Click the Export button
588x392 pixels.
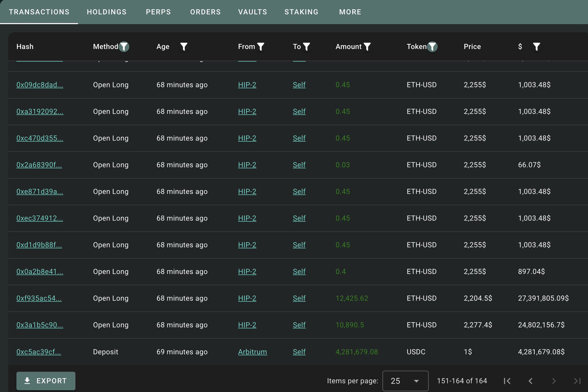(46, 381)
